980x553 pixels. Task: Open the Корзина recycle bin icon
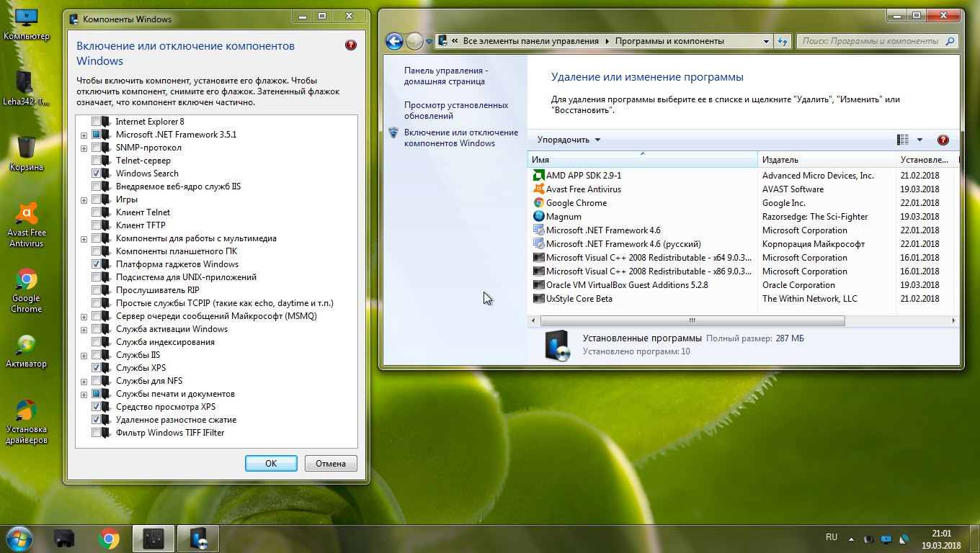(x=27, y=154)
